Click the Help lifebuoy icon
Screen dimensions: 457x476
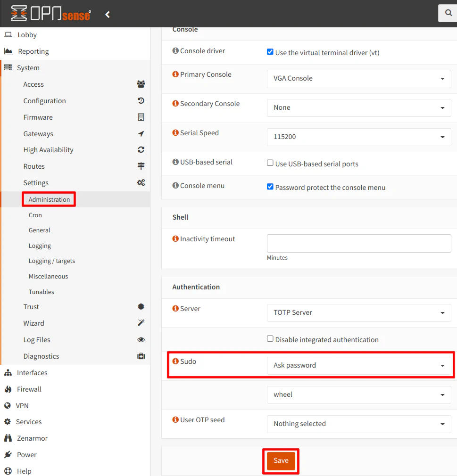8,471
